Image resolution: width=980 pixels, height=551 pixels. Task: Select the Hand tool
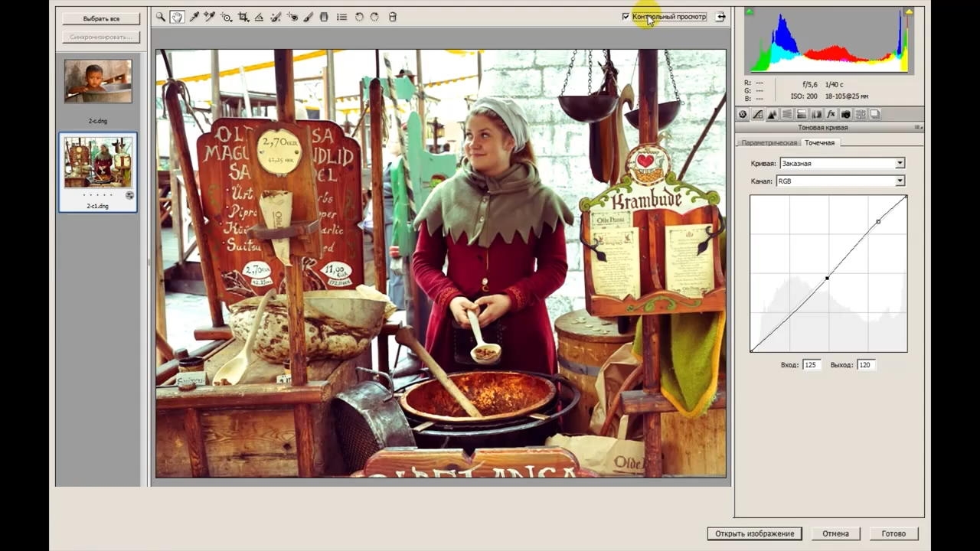pyautogui.click(x=177, y=17)
